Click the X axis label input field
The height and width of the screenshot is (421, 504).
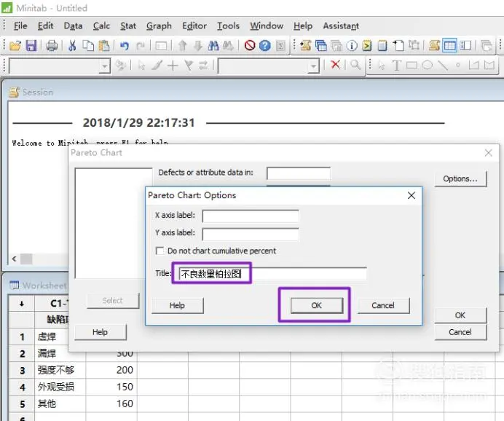coord(251,216)
